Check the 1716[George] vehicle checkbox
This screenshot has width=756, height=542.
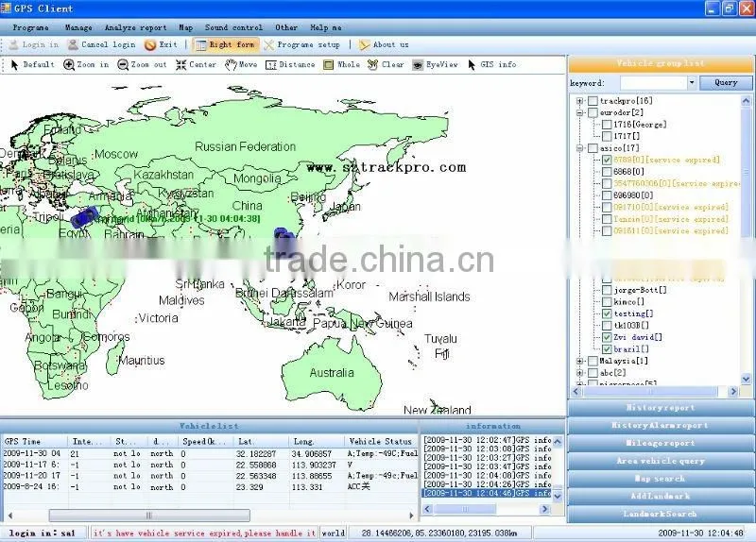click(607, 125)
